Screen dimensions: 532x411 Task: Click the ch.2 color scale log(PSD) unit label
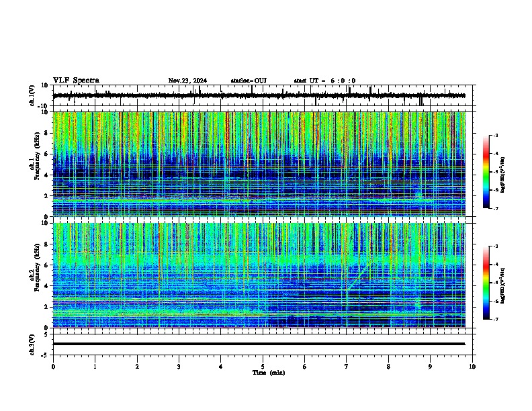point(503,285)
